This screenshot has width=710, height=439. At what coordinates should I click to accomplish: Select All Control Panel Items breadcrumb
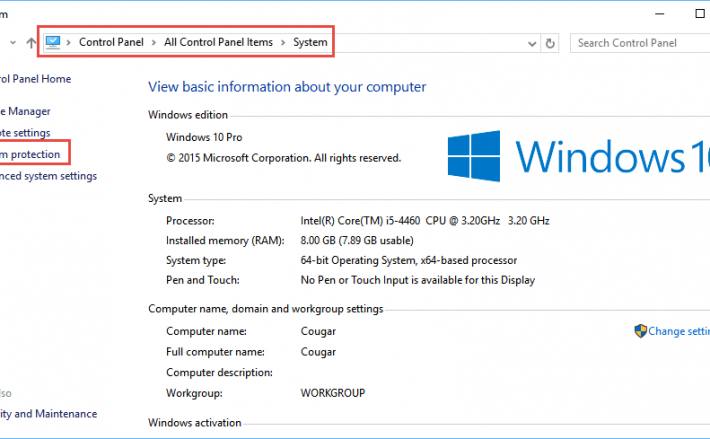pyautogui.click(x=218, y=42)
